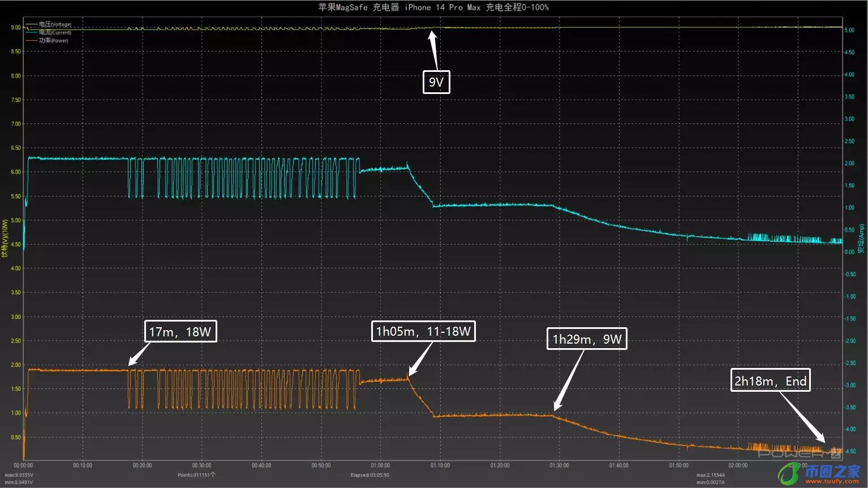Click the up-arrow icon next to Points count
This screenshot has height=488, width=868.
[213, 474]
